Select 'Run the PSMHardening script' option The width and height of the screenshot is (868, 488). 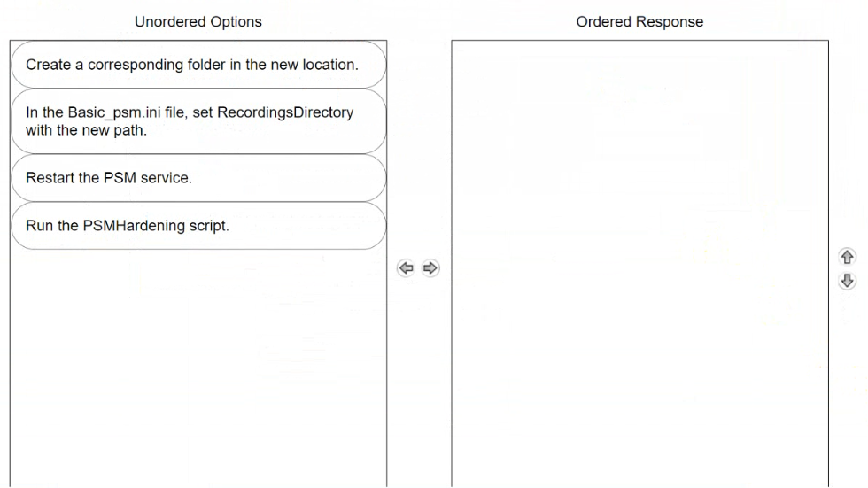tap(198, 226)
